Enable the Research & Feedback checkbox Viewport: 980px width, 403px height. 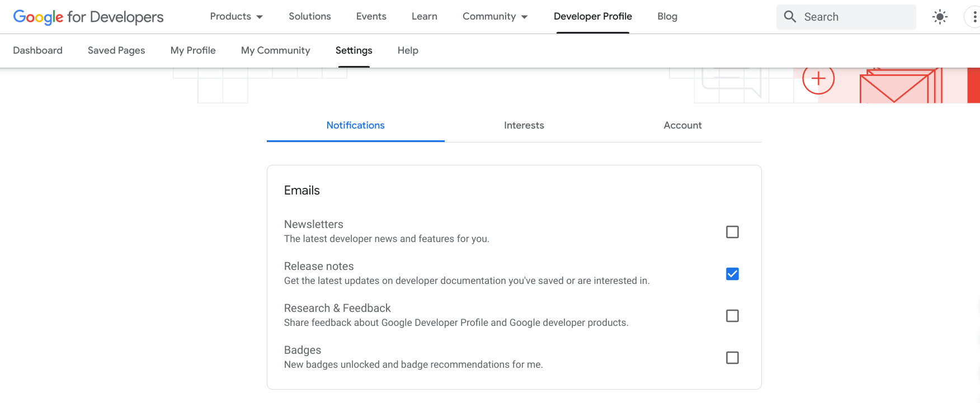pyautogui.click(x=732, y=316)
